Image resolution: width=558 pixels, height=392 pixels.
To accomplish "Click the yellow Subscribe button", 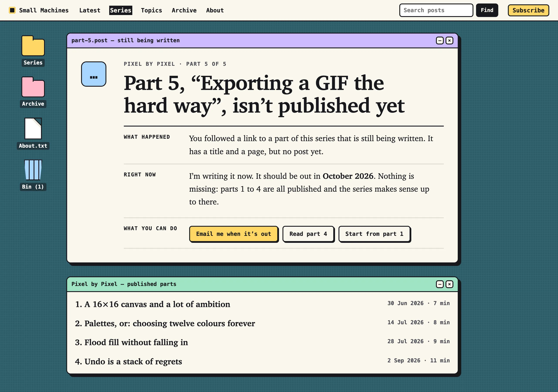I will (528, 10).
